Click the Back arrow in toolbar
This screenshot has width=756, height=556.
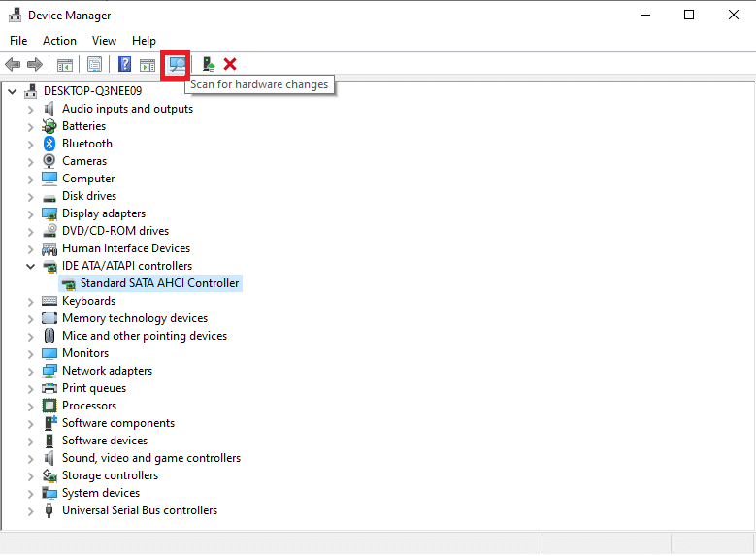tap(13, 64)
